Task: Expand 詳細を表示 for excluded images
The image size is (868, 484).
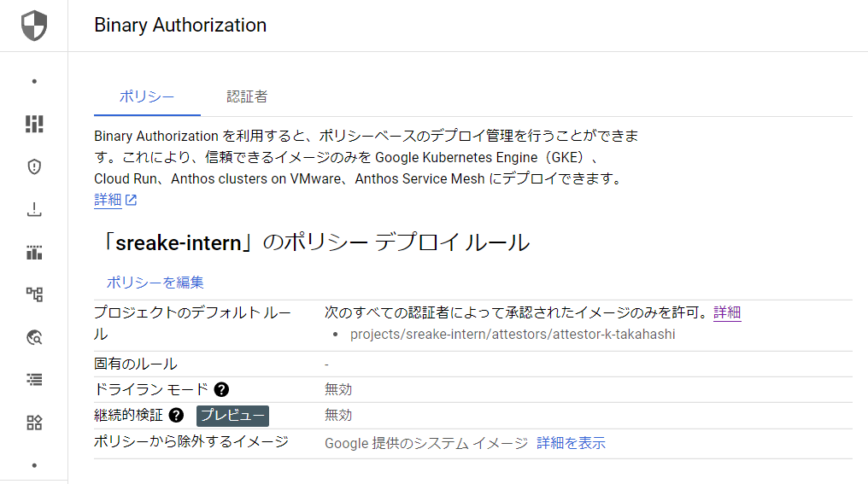Action: tap(571, 443)
